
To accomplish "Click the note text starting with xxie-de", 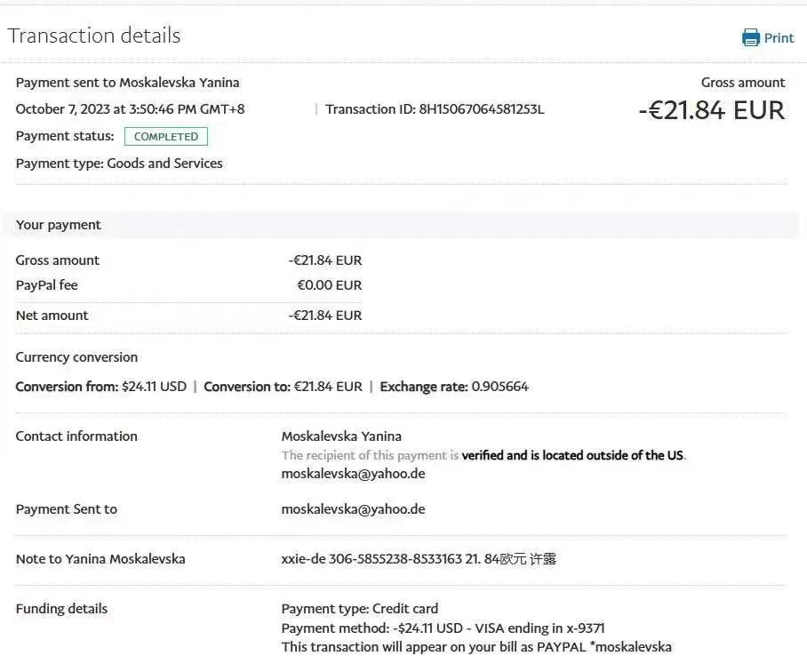I will 418,559.
